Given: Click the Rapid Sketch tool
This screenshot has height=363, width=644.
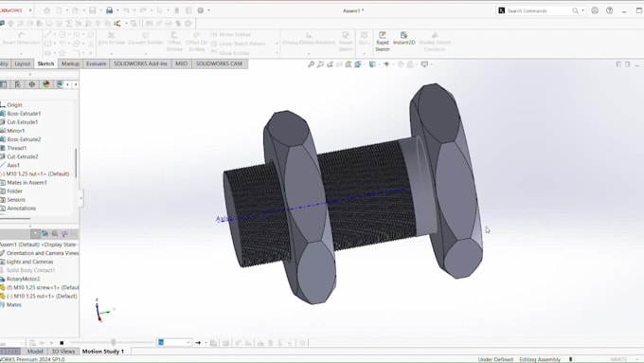Looking at the screenshot, I should pyautogui.click(x=383, y=42).
